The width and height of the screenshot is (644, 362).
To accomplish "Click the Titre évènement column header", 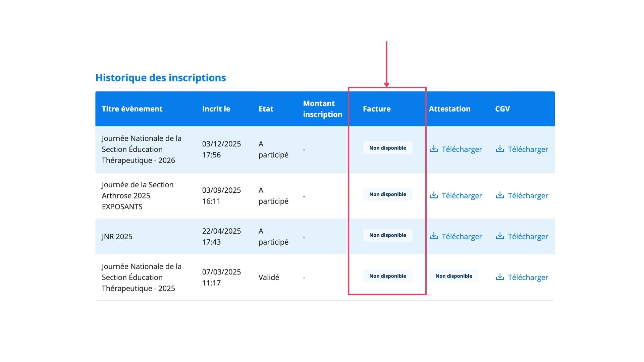I will click(132, 109).
